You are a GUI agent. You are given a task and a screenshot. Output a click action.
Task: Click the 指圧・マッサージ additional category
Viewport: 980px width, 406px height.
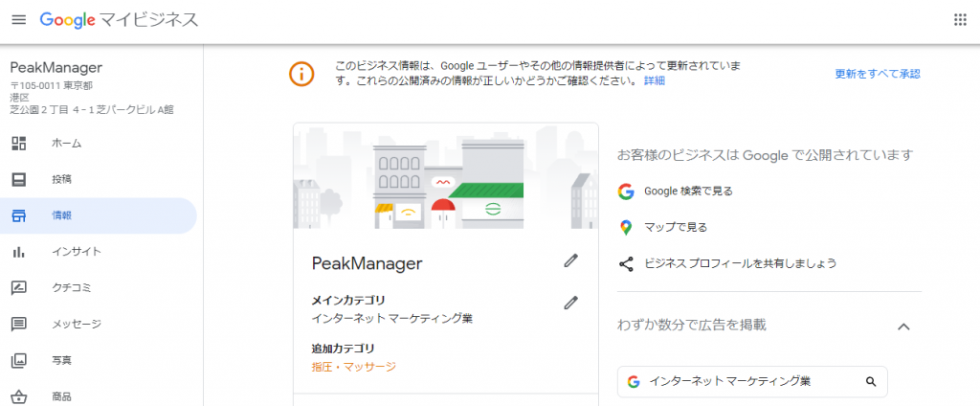354,367
